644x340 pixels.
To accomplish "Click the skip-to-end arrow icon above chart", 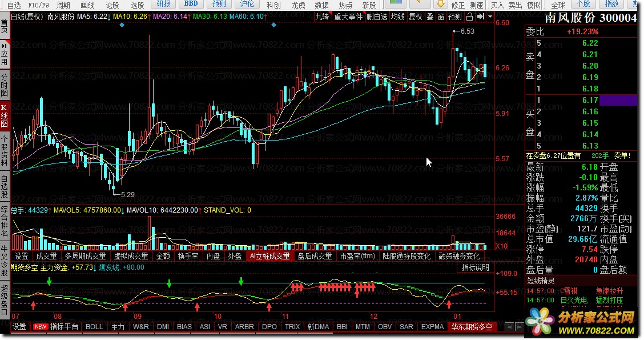I will (481, 17).
